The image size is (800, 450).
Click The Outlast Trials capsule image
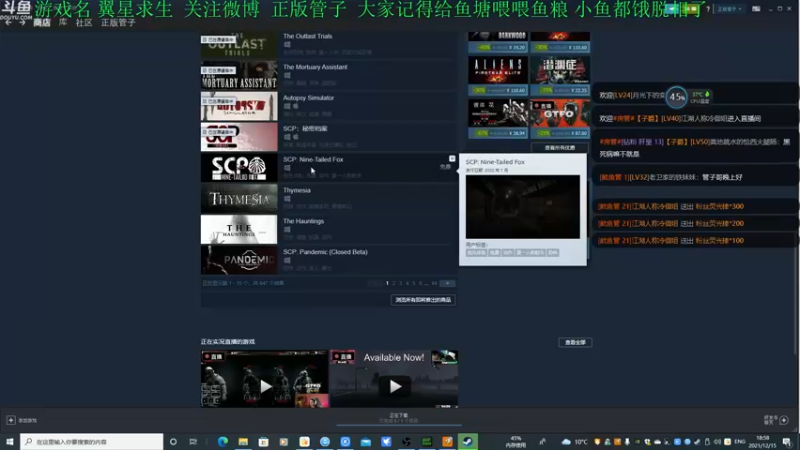(239, 45)
